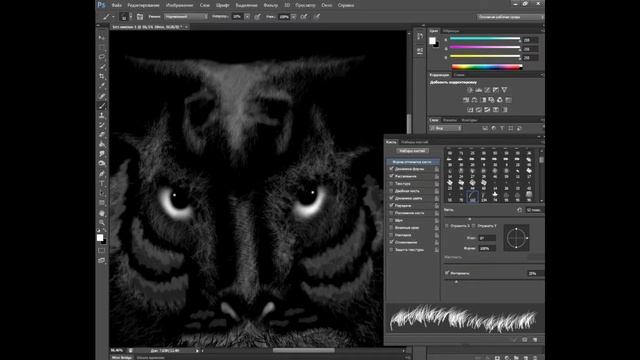This screenshot has width=640, height=360.
Task: Toggle the Интервалы checkbox
Action: pyautogui.click(x=447, y=273)
